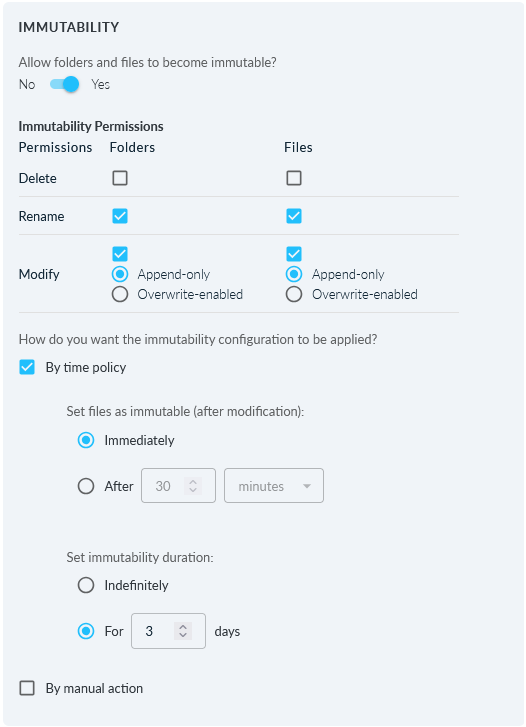
Task: Select Indefinitely immutability duration
Action: pos(86,585)
